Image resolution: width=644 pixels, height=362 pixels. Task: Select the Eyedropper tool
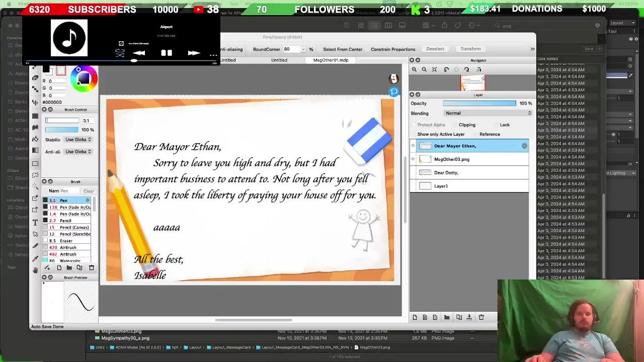point(35,258)
